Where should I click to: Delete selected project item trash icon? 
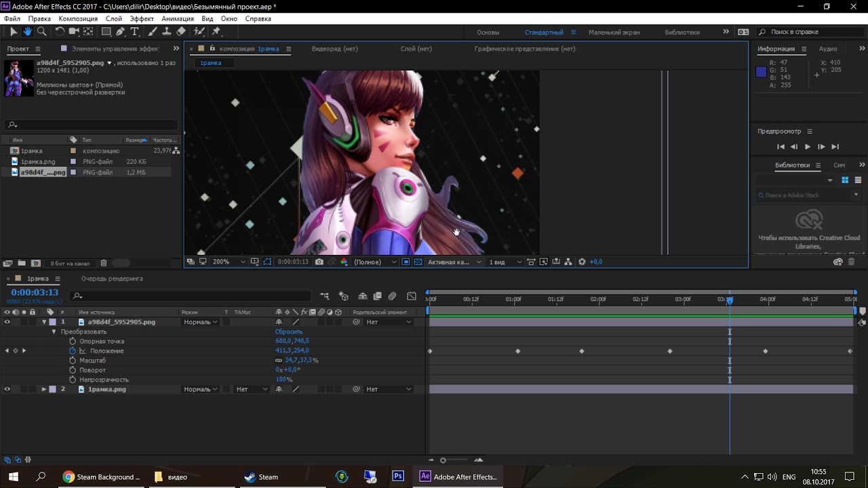104,263
